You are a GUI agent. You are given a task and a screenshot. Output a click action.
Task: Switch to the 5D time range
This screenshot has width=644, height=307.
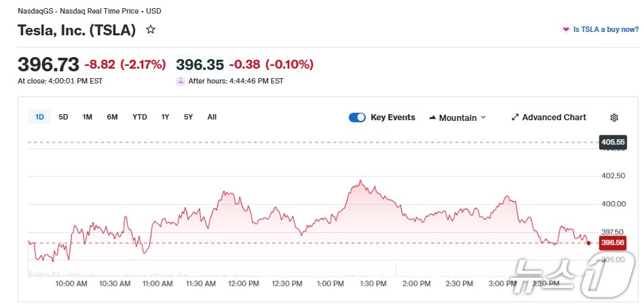63,117
